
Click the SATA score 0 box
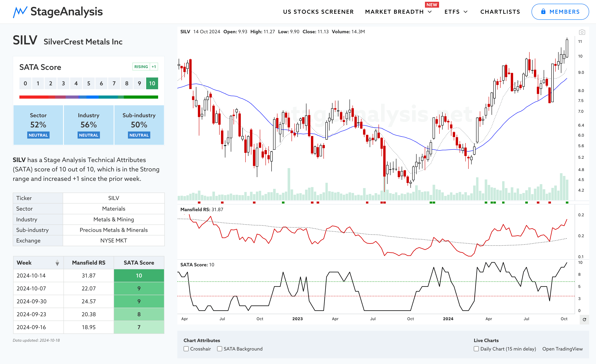pyautogui.click(x=25, y=83)
